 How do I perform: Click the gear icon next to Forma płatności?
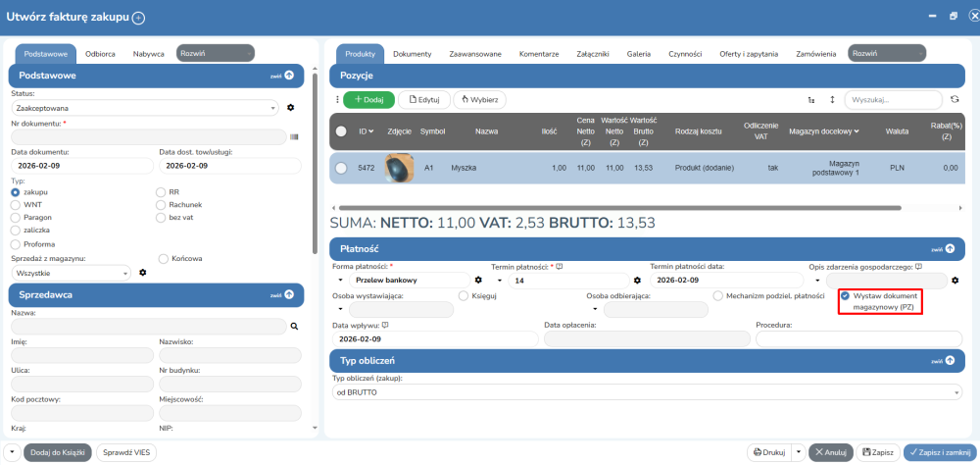478,281
